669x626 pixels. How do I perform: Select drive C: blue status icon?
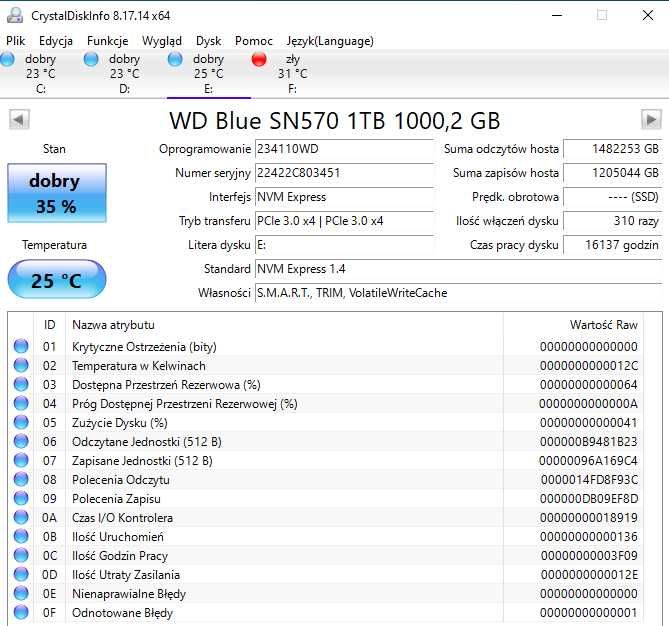[x=7, y=59]
